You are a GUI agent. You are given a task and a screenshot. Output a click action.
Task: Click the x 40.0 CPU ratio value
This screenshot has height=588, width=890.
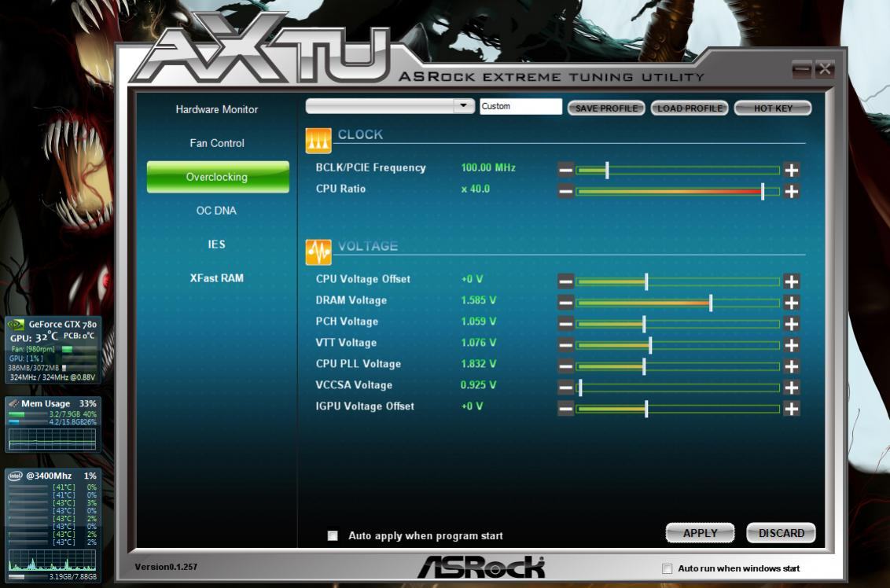(x=476, y=189)
